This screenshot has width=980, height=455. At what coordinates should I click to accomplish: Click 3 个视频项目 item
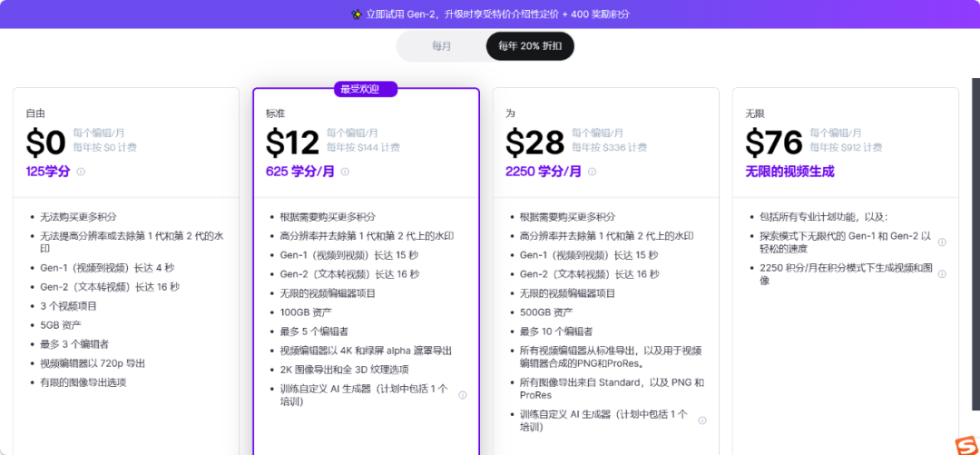point(68,306)
